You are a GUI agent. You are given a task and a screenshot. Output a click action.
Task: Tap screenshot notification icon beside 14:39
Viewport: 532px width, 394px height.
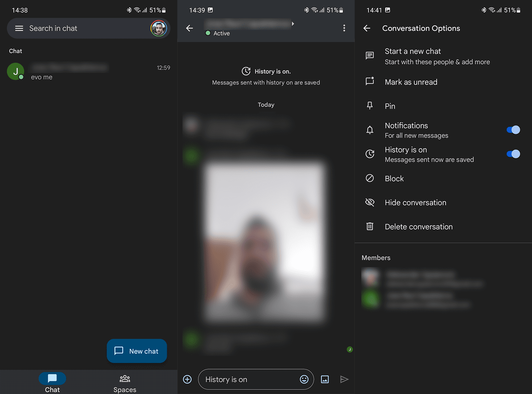(x=210, y=10)
